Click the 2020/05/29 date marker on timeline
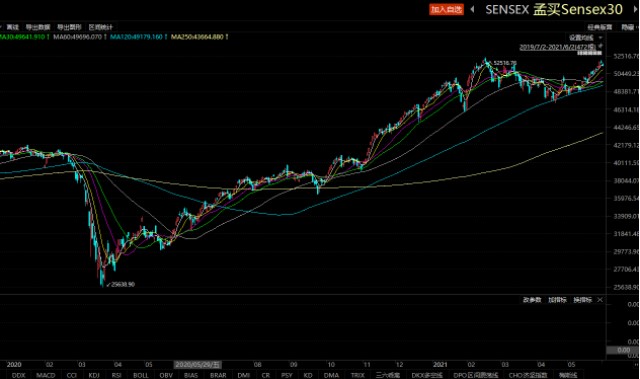 click(198, 364)
